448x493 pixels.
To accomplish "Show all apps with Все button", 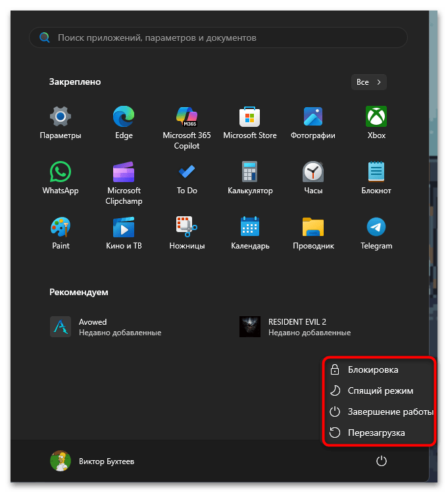I will [368, 82].
